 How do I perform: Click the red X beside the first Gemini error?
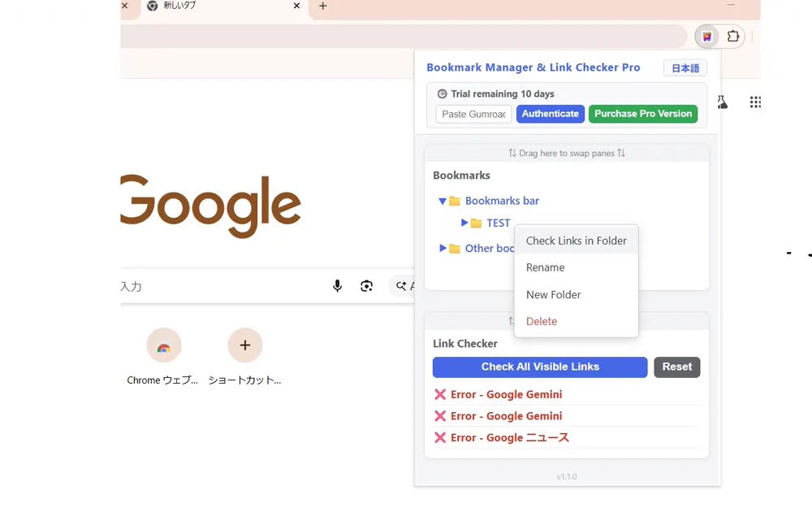click(439, 393)
